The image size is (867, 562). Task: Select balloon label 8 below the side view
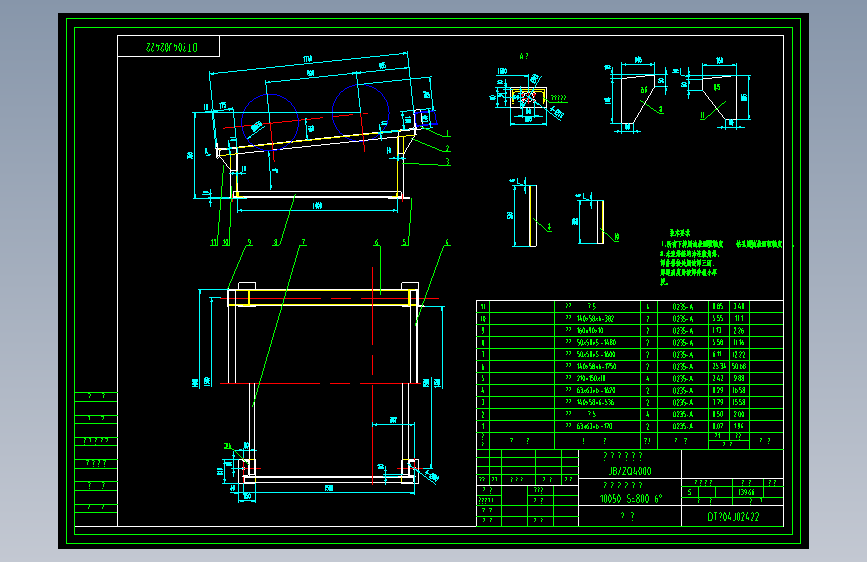pyautogui.click(x=275, y=242)
